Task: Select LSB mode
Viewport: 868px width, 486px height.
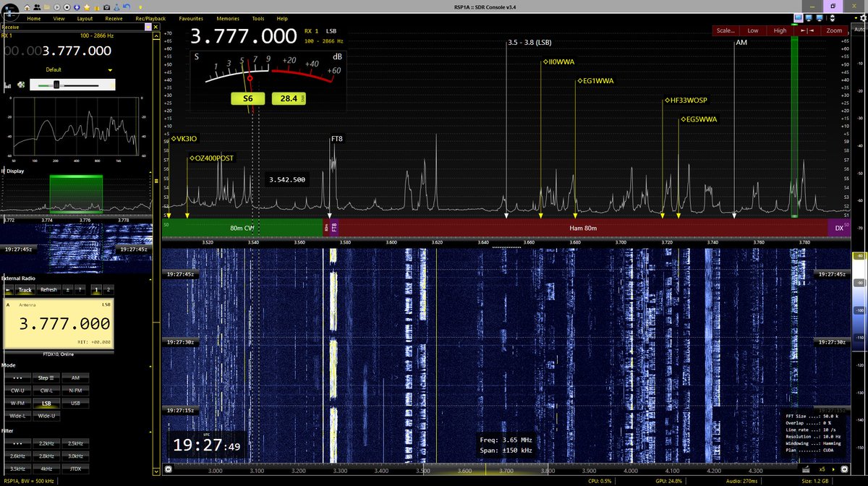Action: coord(46,404)
